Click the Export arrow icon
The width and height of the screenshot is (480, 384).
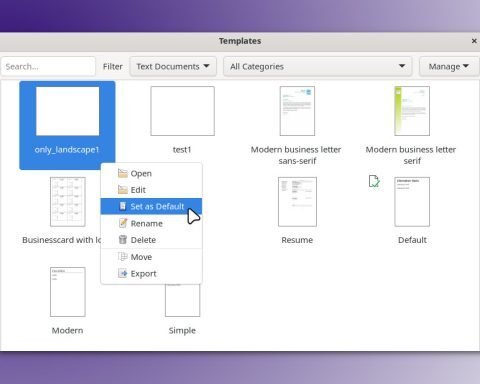[x=123, y=273]
